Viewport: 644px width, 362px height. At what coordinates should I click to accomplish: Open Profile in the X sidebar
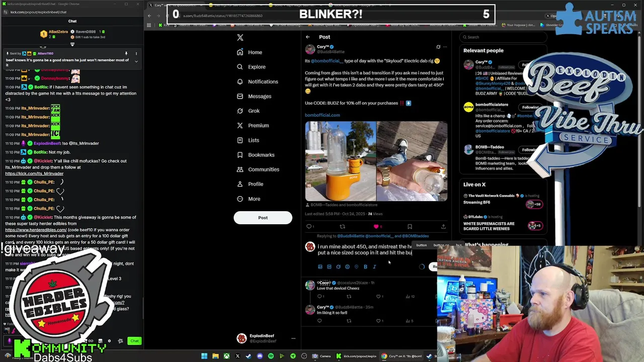[250, 184]
